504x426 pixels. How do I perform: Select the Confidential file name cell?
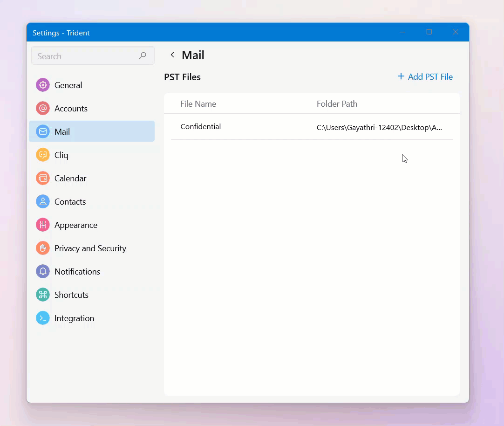(x=201, y=127)
